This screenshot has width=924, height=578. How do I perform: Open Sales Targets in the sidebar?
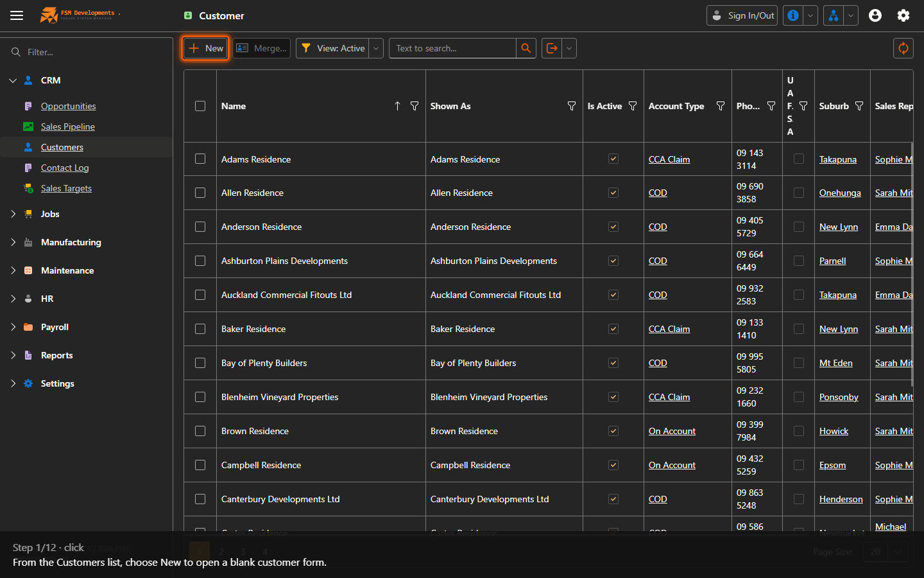(66, 188)
